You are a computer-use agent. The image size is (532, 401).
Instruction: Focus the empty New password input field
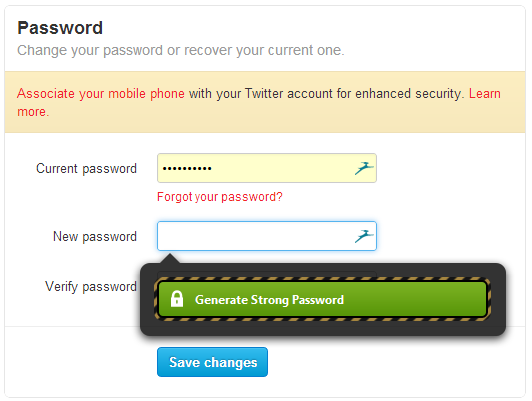tap(267, 236)
